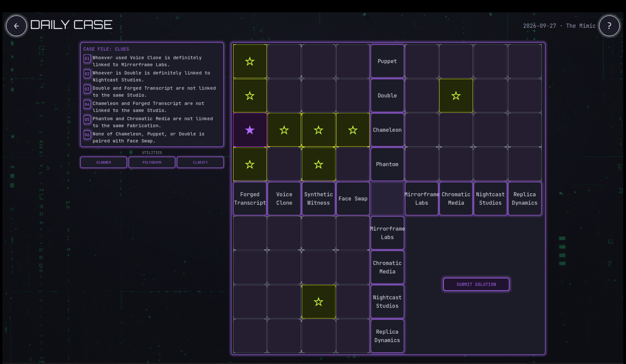Click the Nightcast Studios column header
The image size is (626, 364).
click(x=490, y=199)
